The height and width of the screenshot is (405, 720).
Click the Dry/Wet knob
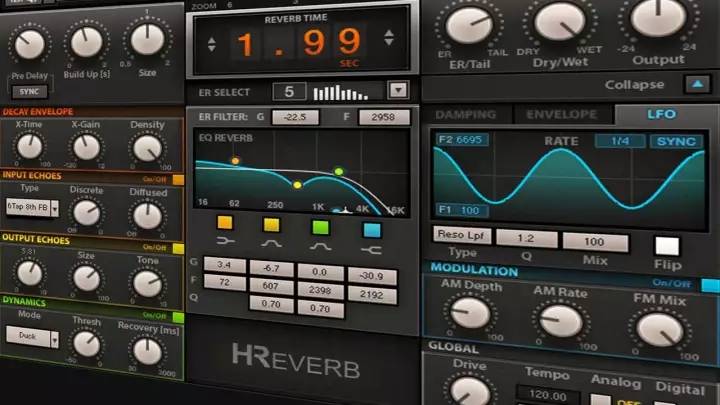(x=558, y=20)
